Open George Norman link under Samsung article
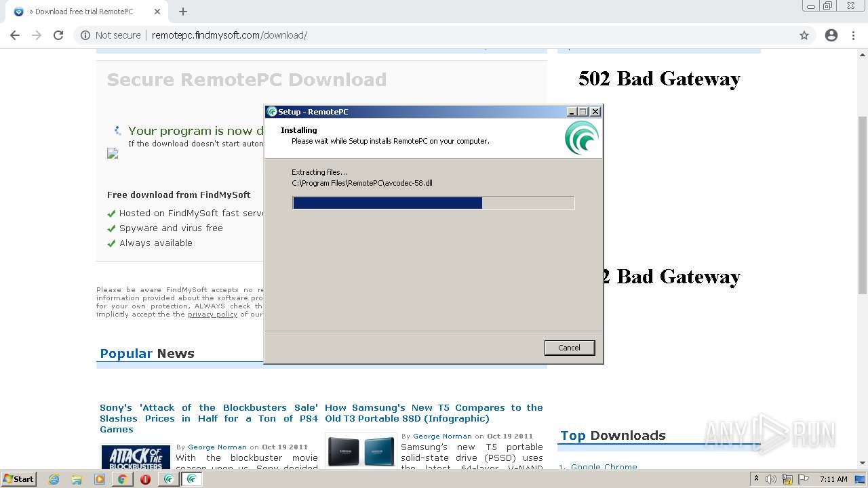The width and height of the screenshot is (868, 488). pyautogui.click(x=442, y=436)
